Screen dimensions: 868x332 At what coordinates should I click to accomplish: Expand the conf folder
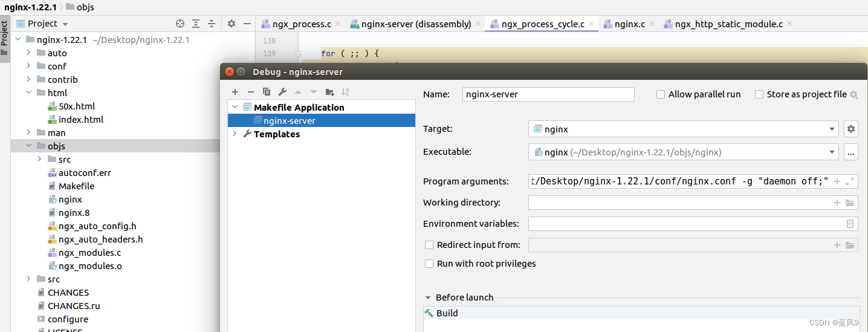tap(28, 67)
